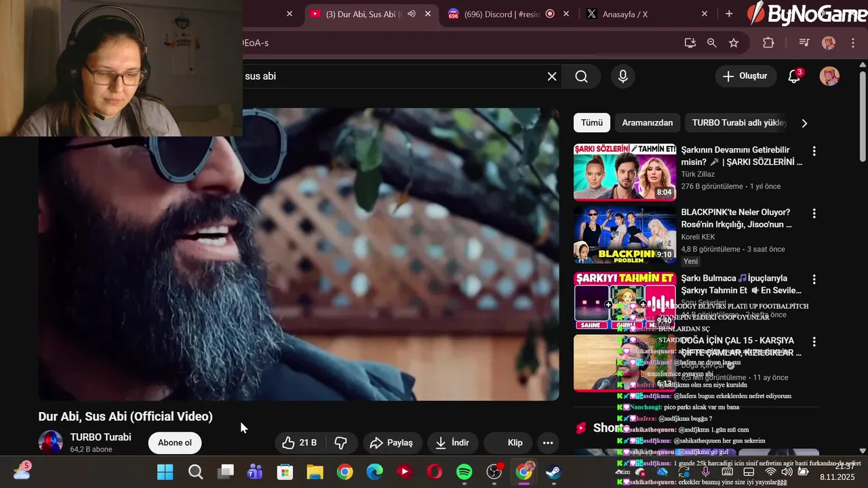The image size is (868, 488).
Task: Open Spotify from the taskbar
Action: (464, 472)
